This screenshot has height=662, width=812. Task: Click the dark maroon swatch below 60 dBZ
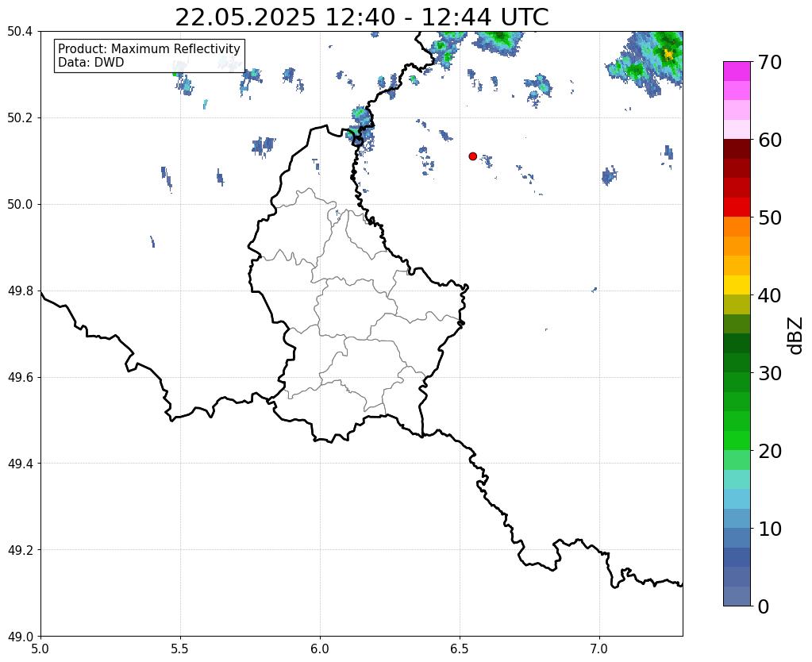737,148
